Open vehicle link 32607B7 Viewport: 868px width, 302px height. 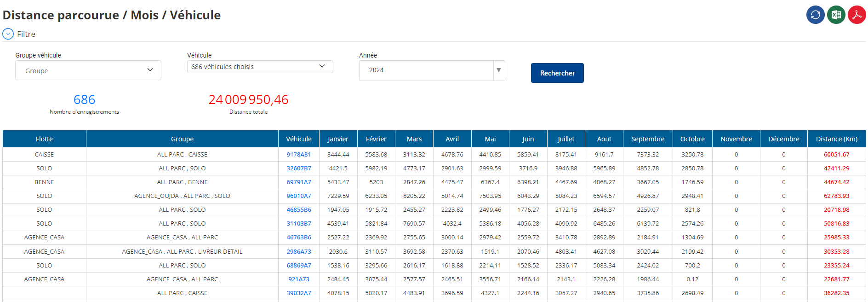[299, 168]
